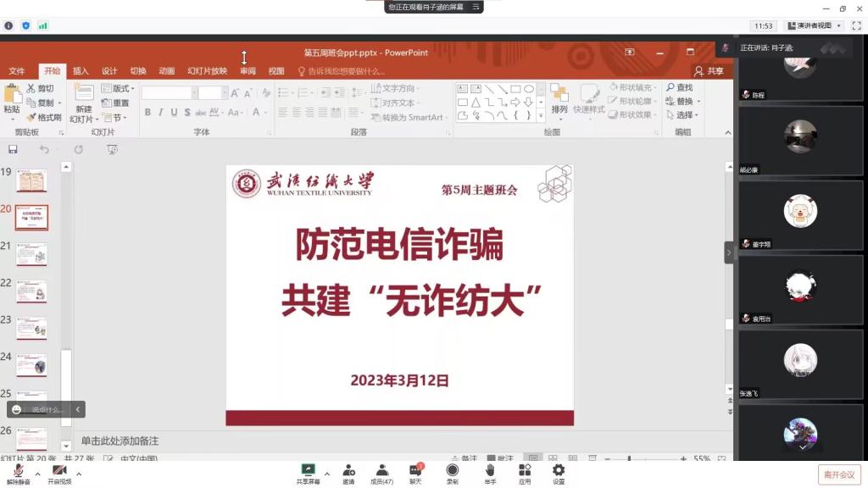Viewport: 868px width, 488px height.
Task: Click the 离开会议 leave meeting button
Action: (839, 474)
